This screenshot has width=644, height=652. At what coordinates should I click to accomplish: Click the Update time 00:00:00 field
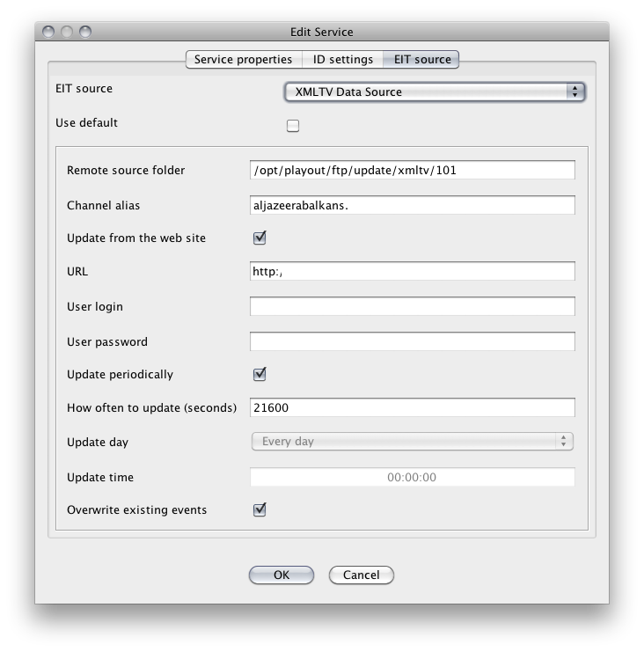coord(413,477)
